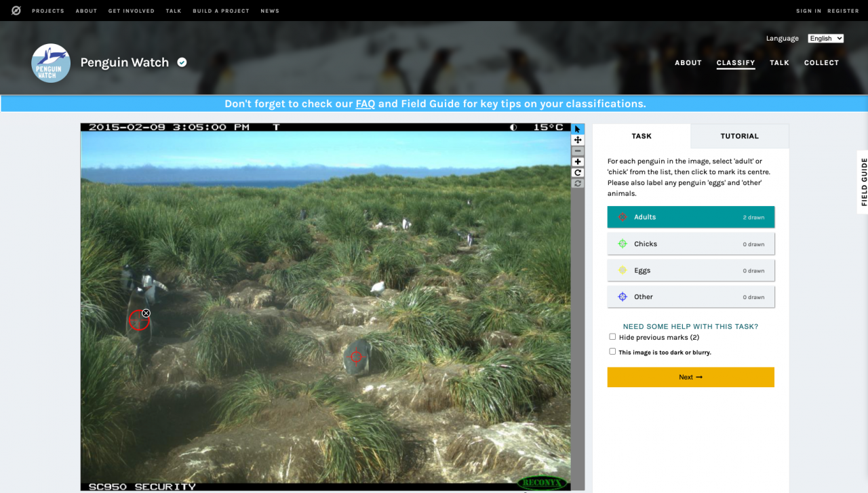Click the red adult mark on center penguin
The image size is (868, 493).
356,356
